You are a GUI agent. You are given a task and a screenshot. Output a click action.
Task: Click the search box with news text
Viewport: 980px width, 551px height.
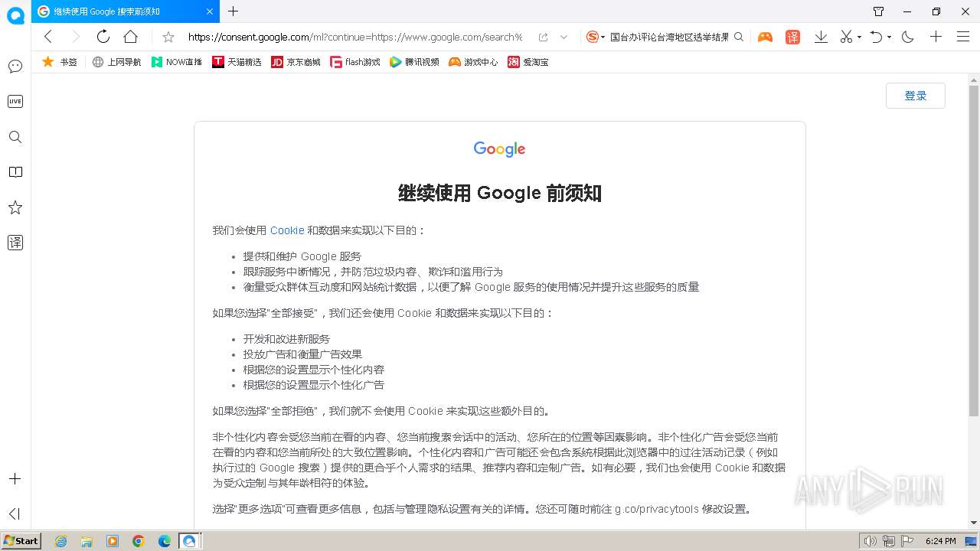point(669,37)
